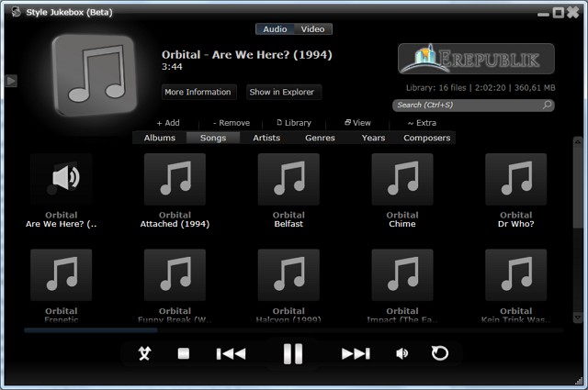
Task: Toggle repeat playback icon
Action: point(439,353)
